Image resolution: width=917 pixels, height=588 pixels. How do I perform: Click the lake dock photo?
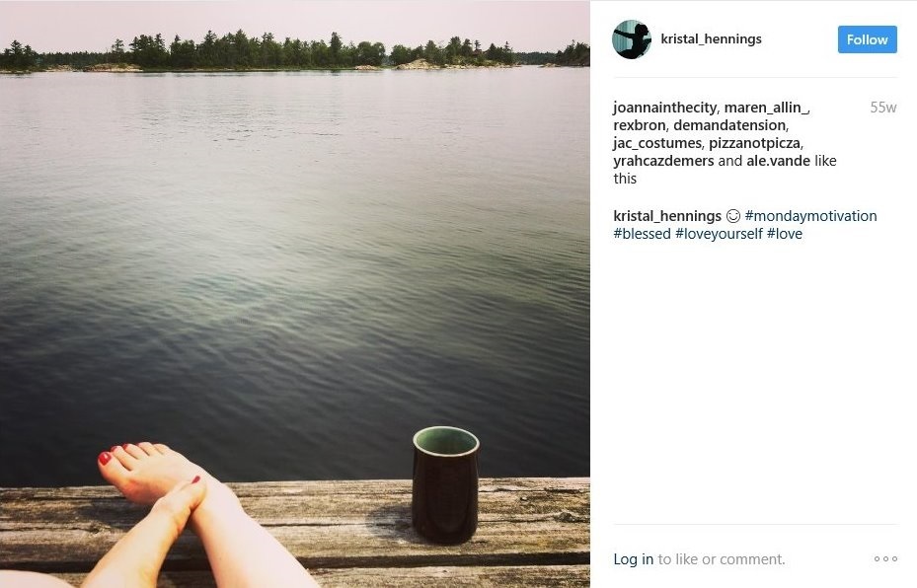click(295, 294)
